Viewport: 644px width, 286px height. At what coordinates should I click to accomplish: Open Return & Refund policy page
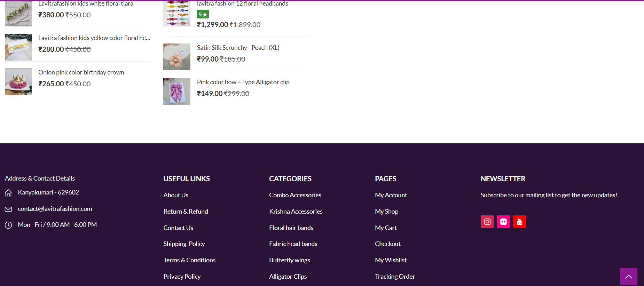tap(186, 212)
